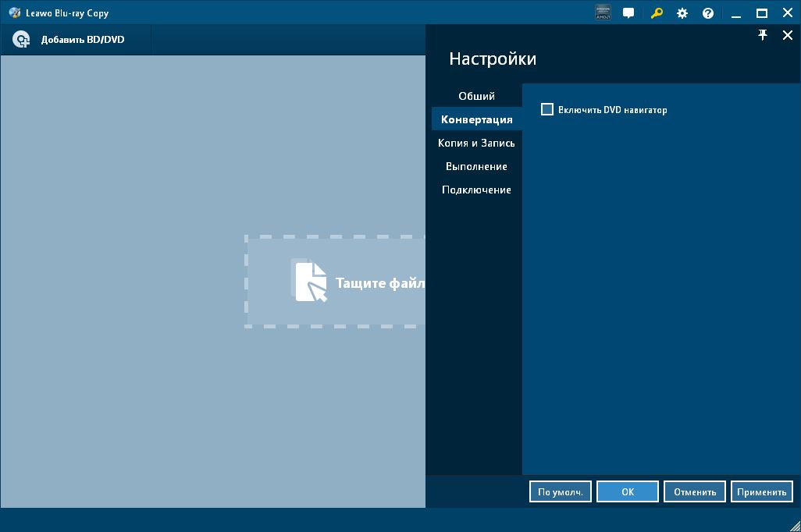Viewport: 801px width, 532px height.
Task: Enable the Включить DVD навигатор checkbox
Action: [547, 109]
